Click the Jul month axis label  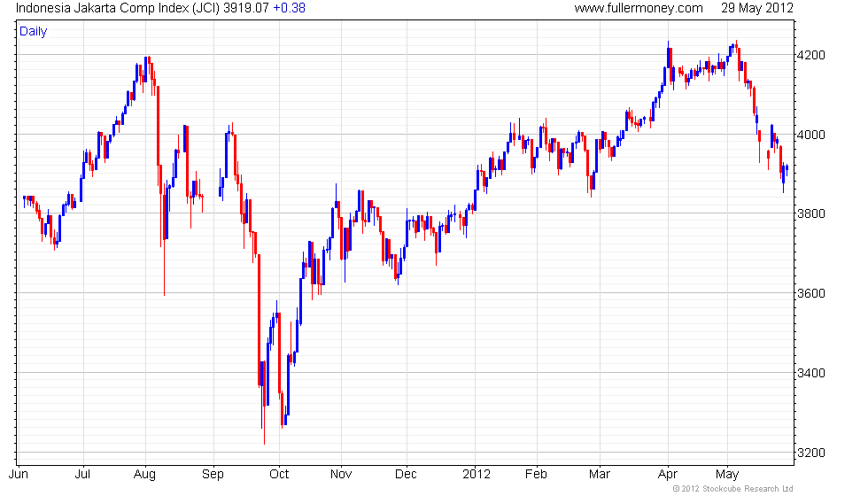coord(82,475)
